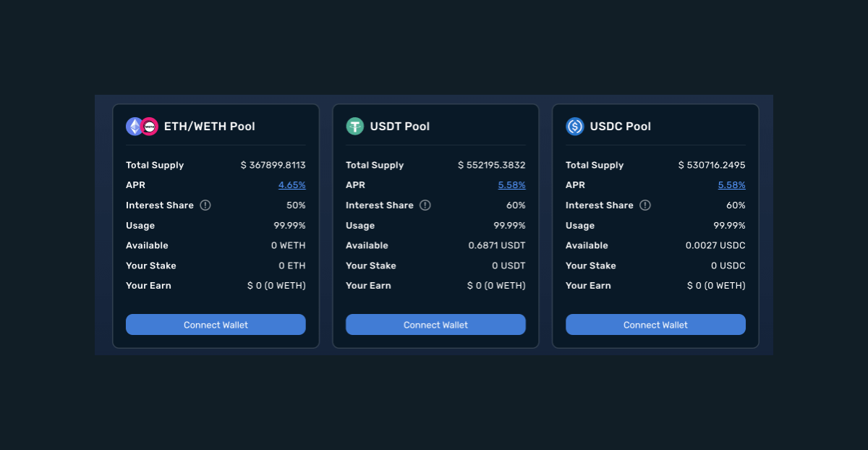Viewport: 868px width, 450px height.
Task: Open the 4.65% APR link
Action: click(x=292, y=185)
